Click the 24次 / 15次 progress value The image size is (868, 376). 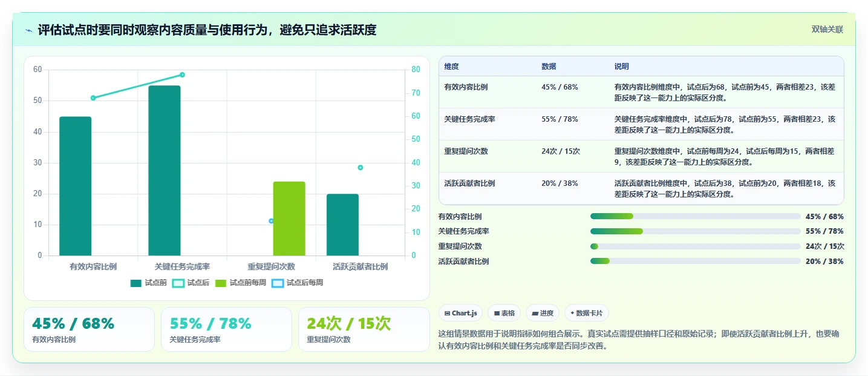[825, 246]
